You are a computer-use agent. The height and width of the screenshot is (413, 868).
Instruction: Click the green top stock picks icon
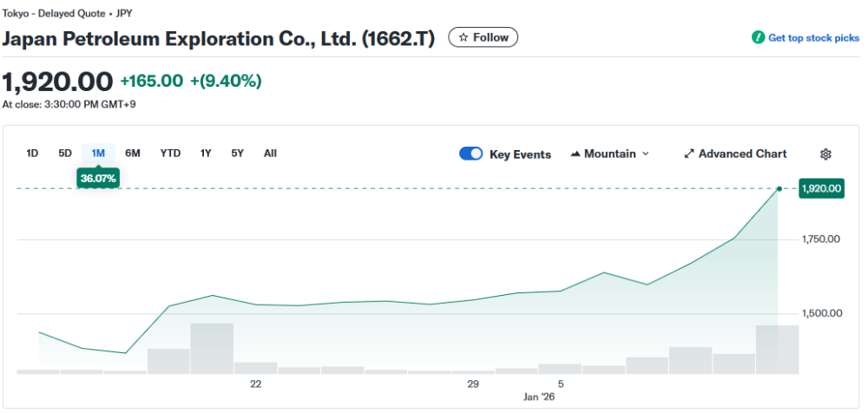coord(758,37)
